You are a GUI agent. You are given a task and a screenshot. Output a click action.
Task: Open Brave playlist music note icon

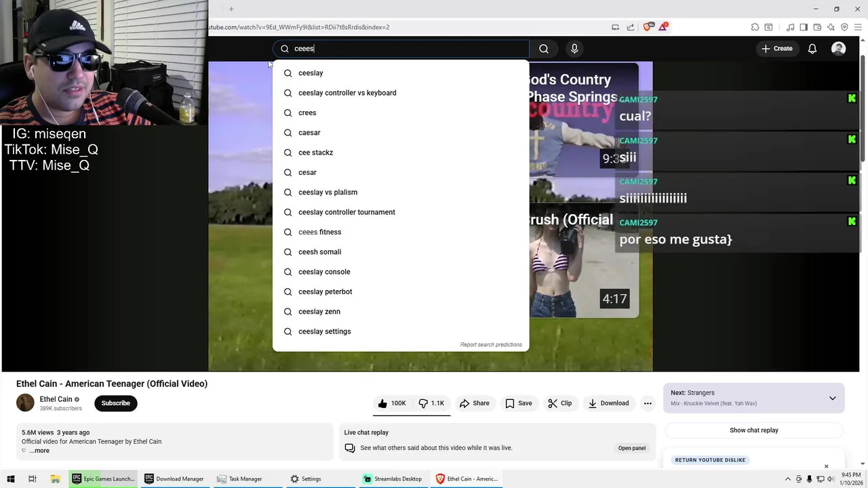point(790,27)
